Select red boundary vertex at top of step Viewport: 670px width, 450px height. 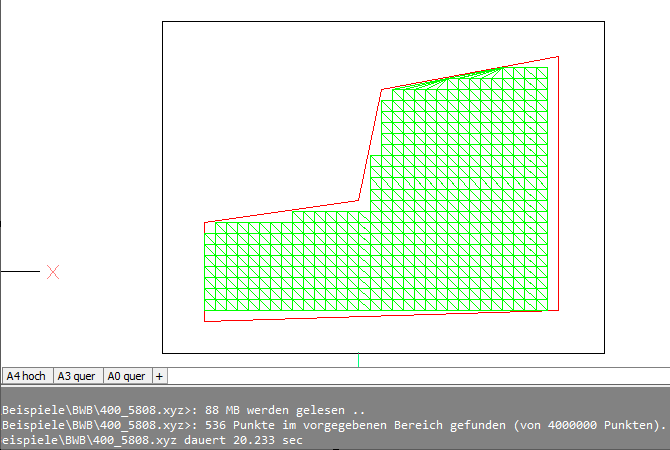381,90
